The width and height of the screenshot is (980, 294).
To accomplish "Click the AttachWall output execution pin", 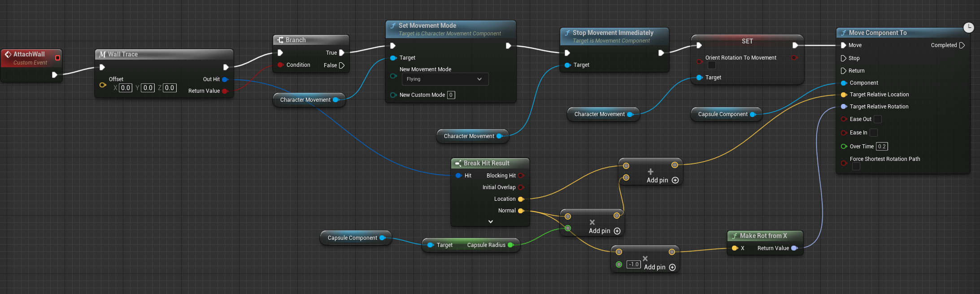I will [x=54, y=75].
